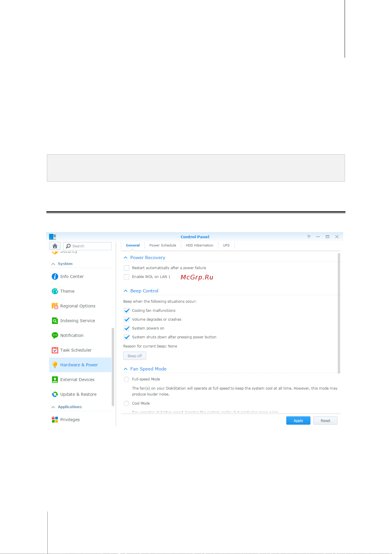Collapse the System sidebar group
392x554 pixels.
(x=53, y=264)
